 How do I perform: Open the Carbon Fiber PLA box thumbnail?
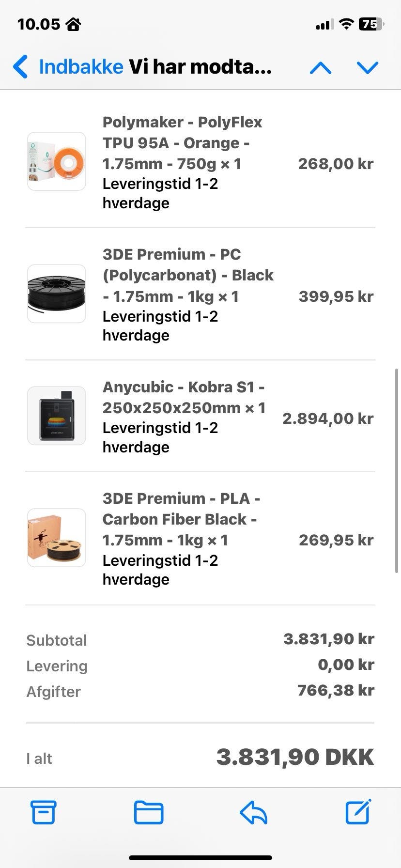(x=57, y=538)
